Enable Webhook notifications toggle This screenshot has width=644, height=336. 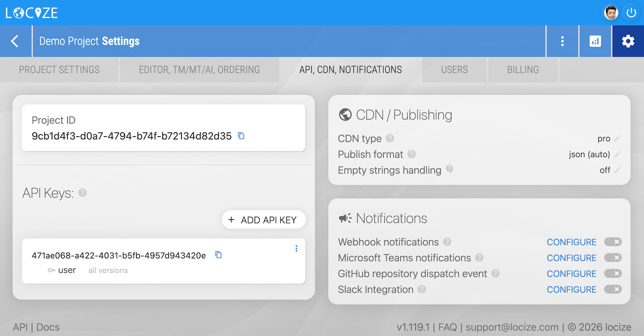point(613,242)
